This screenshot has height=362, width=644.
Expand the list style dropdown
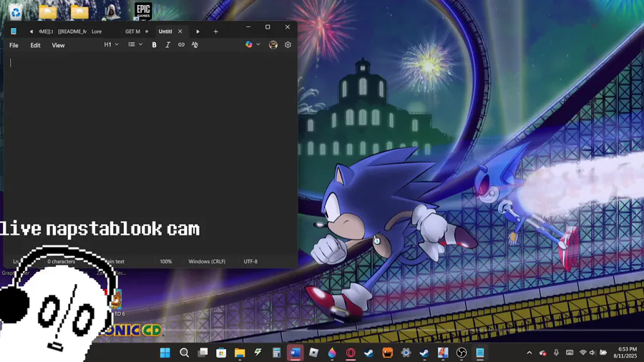pyautogui.click(x=135, y=45)
